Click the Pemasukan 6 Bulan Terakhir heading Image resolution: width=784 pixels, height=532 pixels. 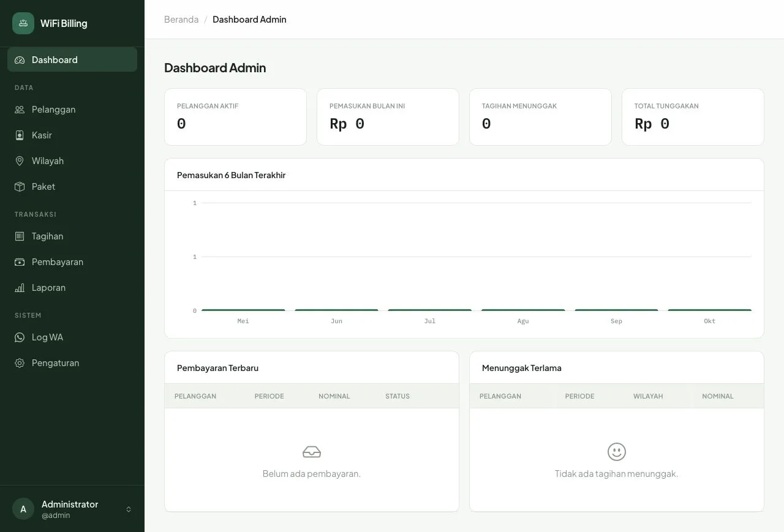(x=232, y=175)
